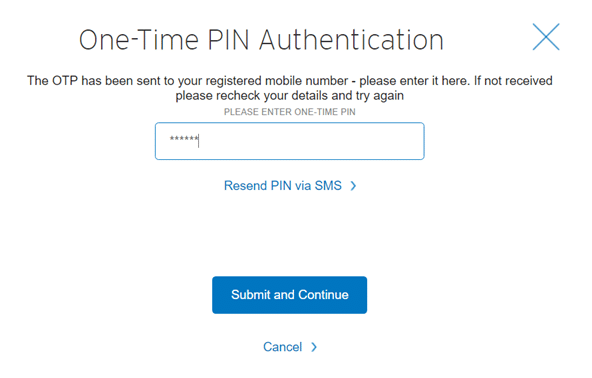
Task: Click the chevron arrow beside Resend PIN via SMS
Action: coord(353,186)
